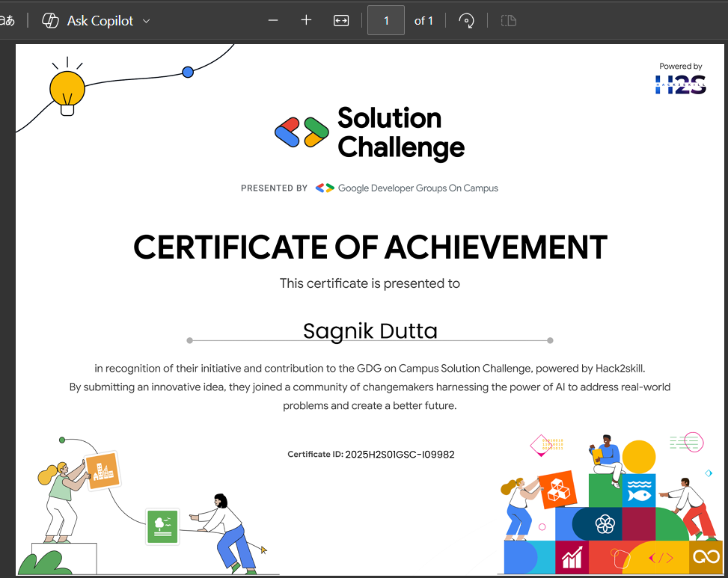Click the blue fish tile
This screenshot has height=578, width=728.
(638, 491)
